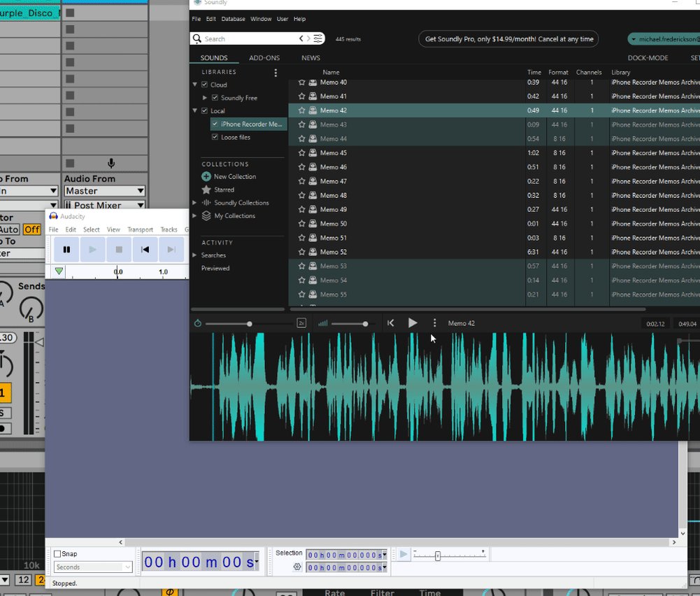This screenshot has height=596, width=700.
Task: Open Starred collection star icon
Action: coord(206,190)
